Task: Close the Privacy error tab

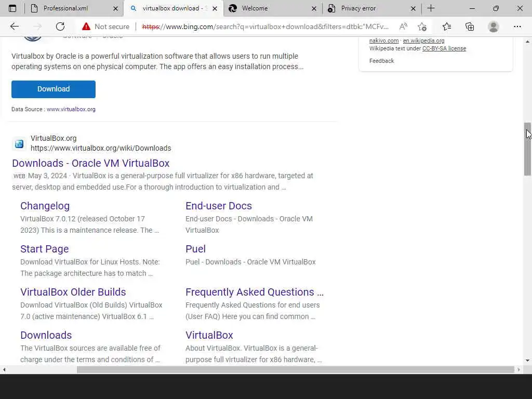Action: pyautogui.click(x=413, y=8)
